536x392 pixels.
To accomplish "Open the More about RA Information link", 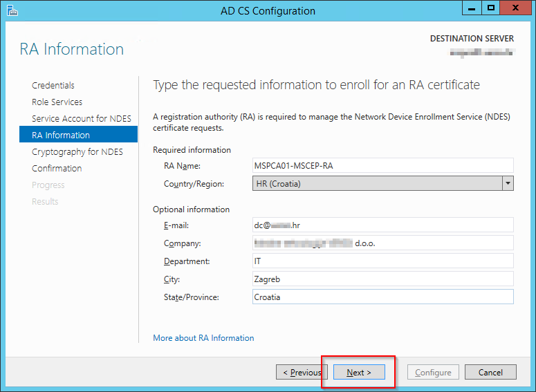I will click(203, 338).
